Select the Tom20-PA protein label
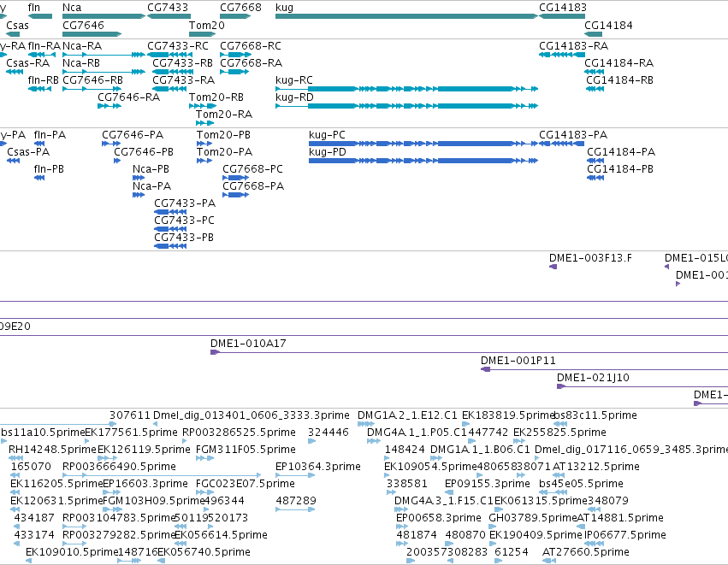The height and width of the screenshot is (565, 728). [224, 152]
